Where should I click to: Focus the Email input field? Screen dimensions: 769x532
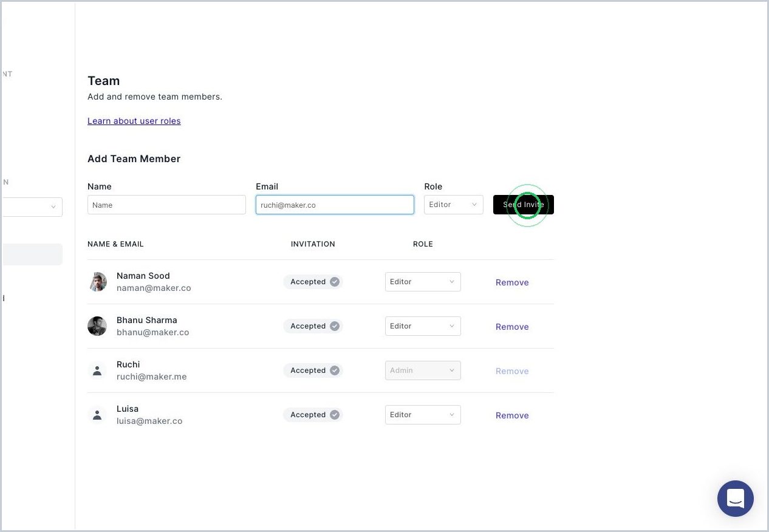click(335, 205)
